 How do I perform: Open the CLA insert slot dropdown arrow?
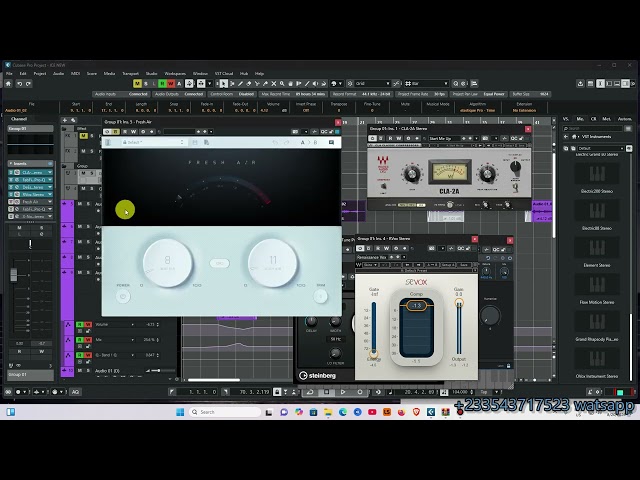click(x=50, y=172)
